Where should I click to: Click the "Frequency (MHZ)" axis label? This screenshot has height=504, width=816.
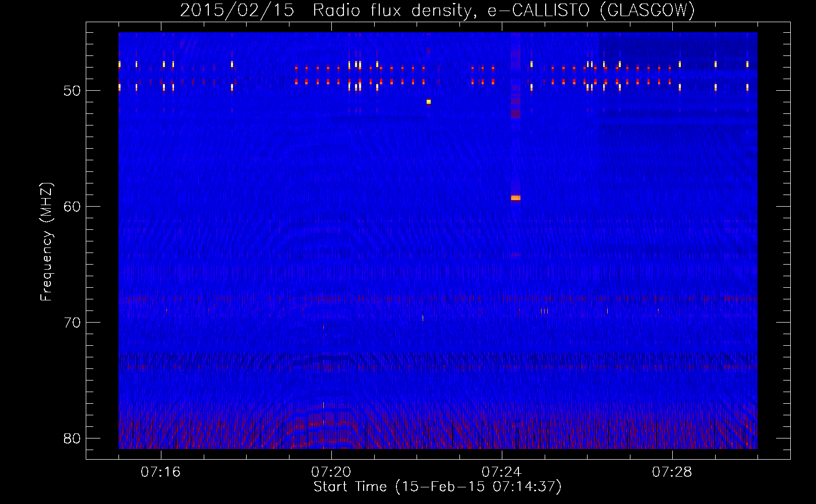pos(46,241)
